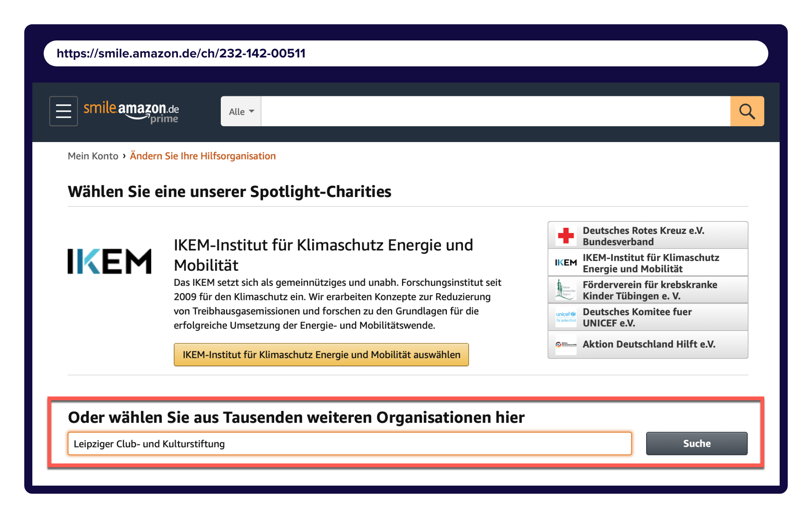Screen dimensions: 812x518
Task: Click the orange magnifier search button
Action: click(x=747, y=111)
